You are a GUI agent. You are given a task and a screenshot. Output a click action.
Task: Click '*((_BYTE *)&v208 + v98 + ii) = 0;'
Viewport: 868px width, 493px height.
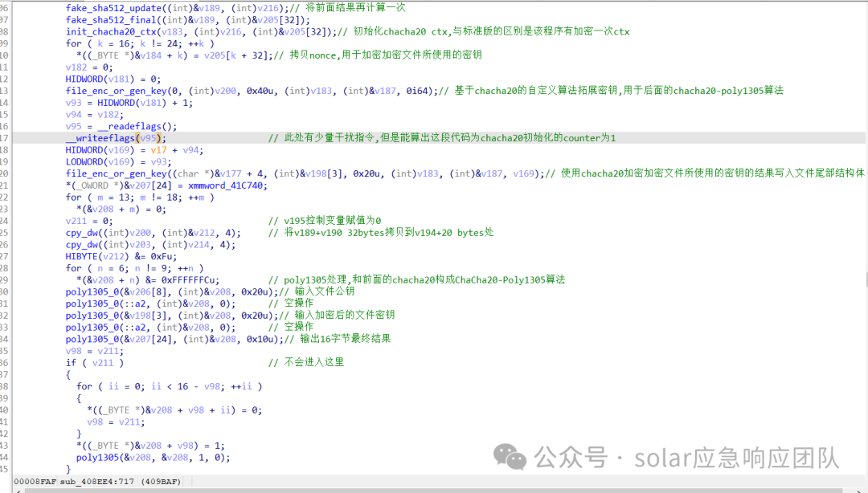tap(174, 410)
